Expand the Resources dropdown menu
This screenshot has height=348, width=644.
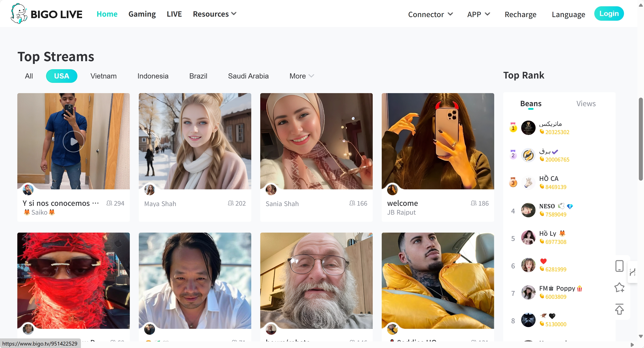coord(215,14)
